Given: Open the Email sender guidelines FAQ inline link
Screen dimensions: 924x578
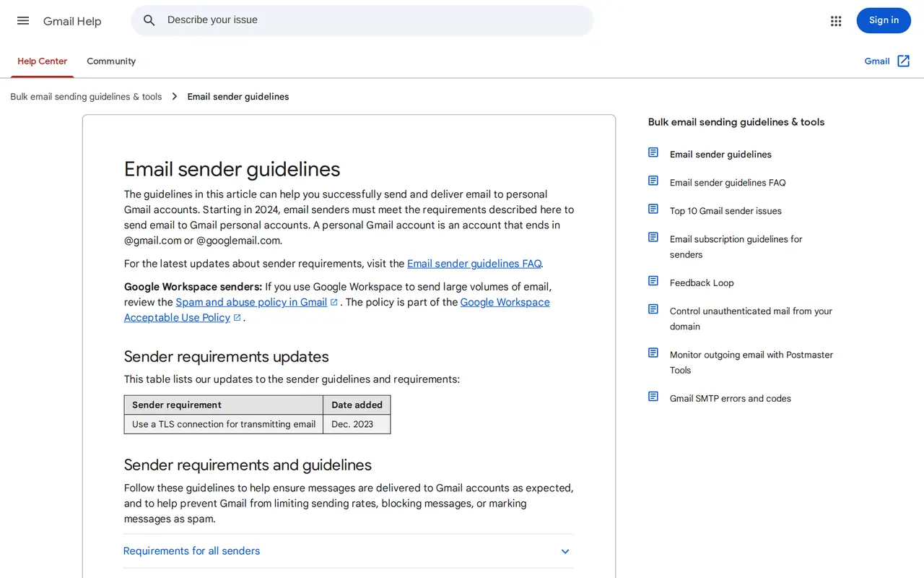Looking at the screenshot, I should 474,264.
